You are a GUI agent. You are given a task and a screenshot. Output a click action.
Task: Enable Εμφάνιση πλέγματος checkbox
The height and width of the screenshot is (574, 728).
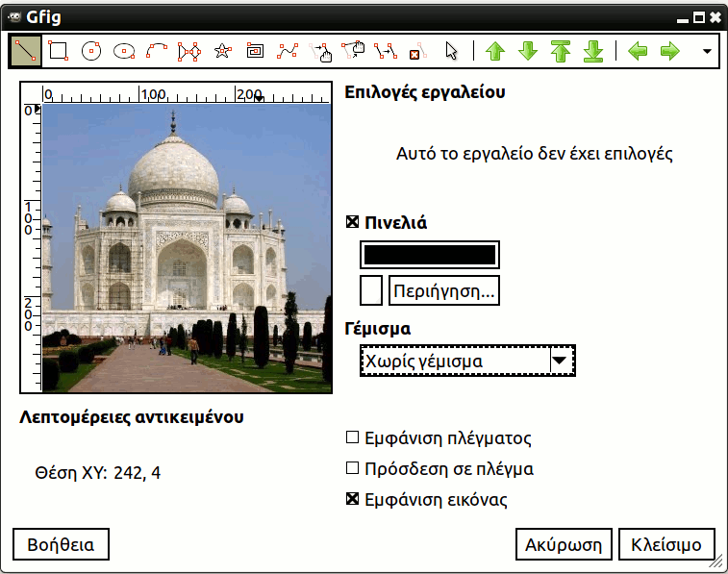[353, 438]
